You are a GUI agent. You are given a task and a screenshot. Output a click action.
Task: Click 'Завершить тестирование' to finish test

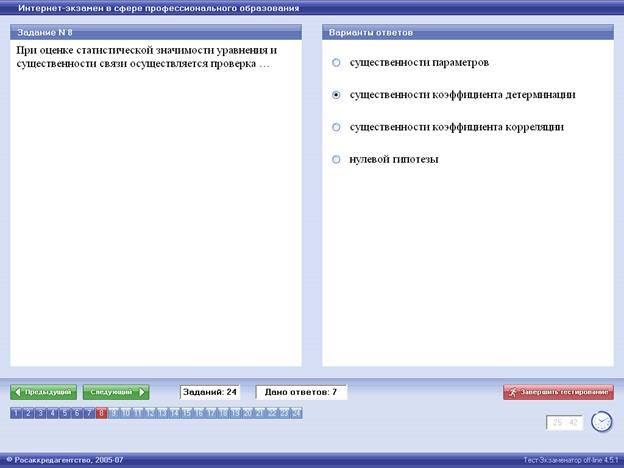click(x=558, y=392)
